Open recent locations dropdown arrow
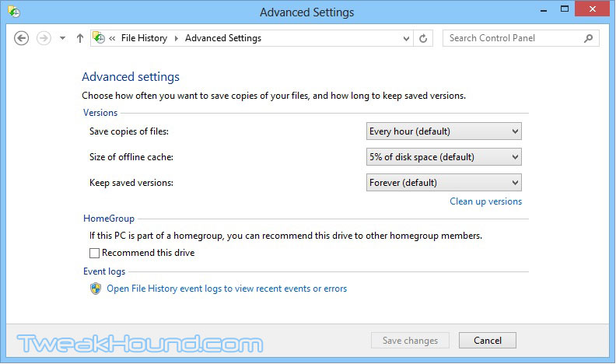The height and width of the screenshot is (364, 616). click(x=62, y=38)
